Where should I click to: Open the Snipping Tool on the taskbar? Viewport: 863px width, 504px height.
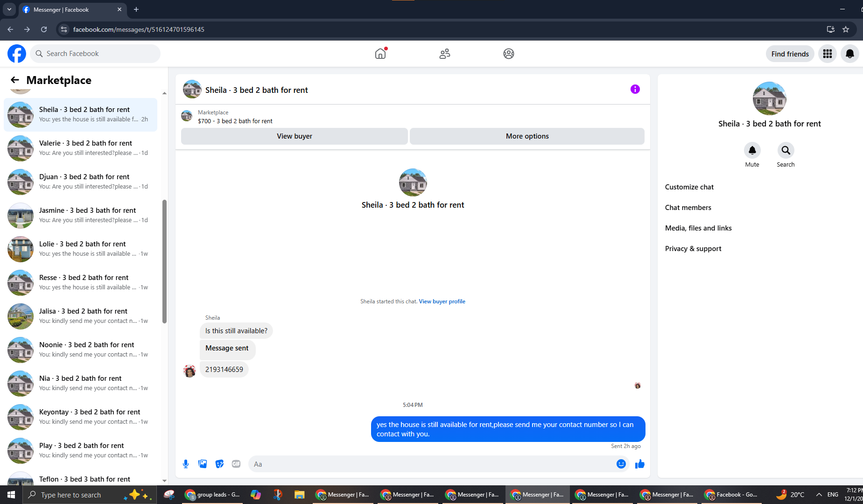click(x=278, y=495)
